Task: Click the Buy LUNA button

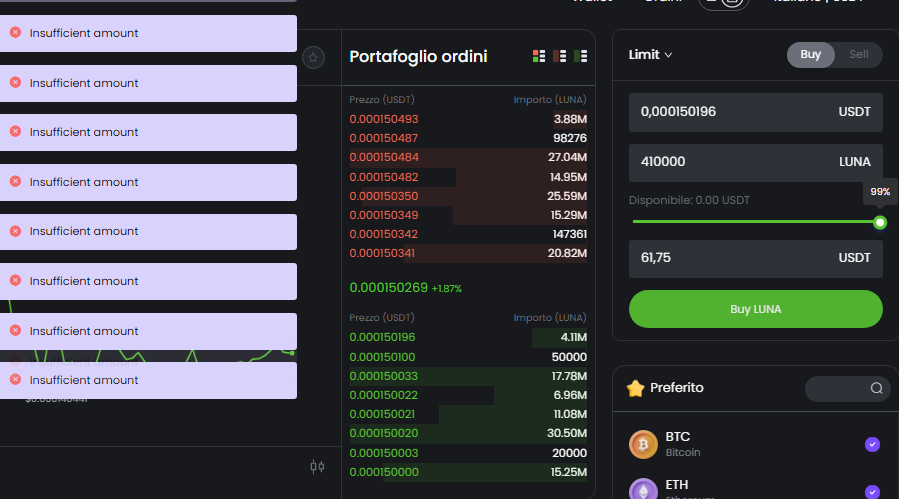Action: [755, 309]
